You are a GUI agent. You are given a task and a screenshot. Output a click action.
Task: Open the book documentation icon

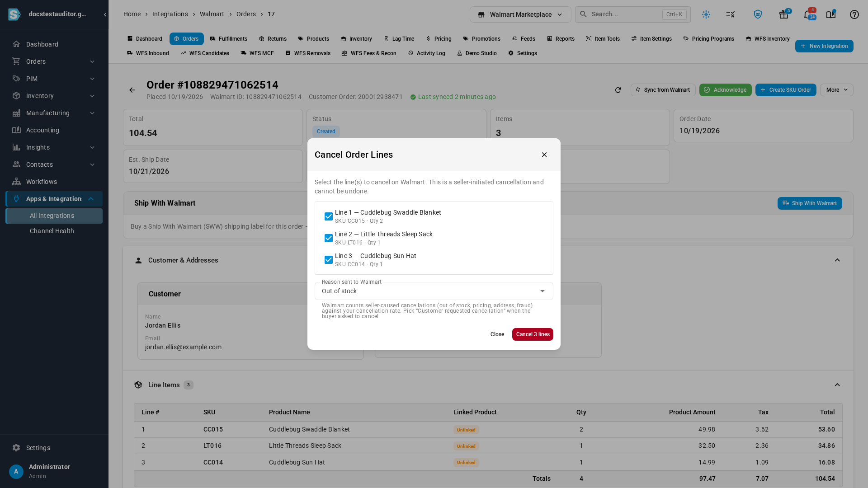831,14
